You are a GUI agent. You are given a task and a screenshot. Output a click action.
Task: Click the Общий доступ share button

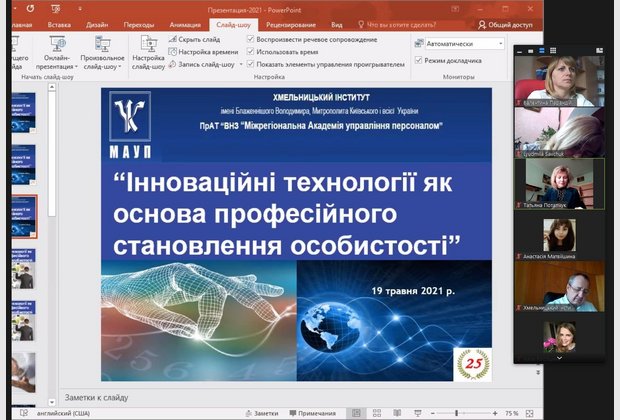pos(505,25)
